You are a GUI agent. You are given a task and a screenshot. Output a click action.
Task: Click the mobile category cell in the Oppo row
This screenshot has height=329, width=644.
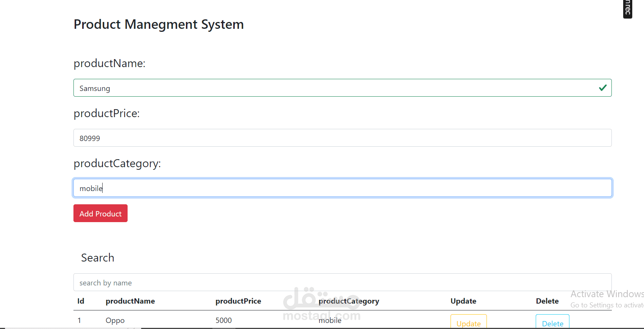(330, 320)
